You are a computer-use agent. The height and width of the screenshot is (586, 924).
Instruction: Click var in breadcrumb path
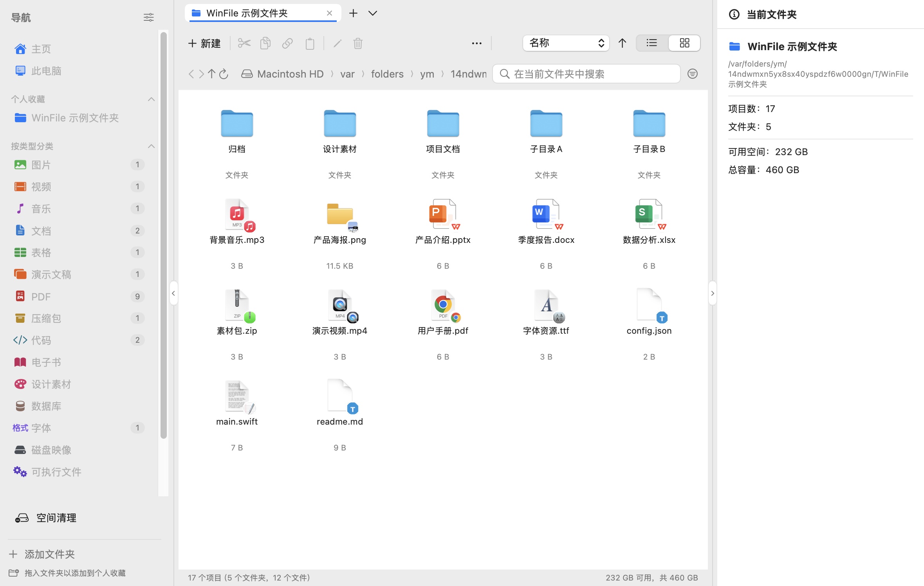(x=347, y=74)
